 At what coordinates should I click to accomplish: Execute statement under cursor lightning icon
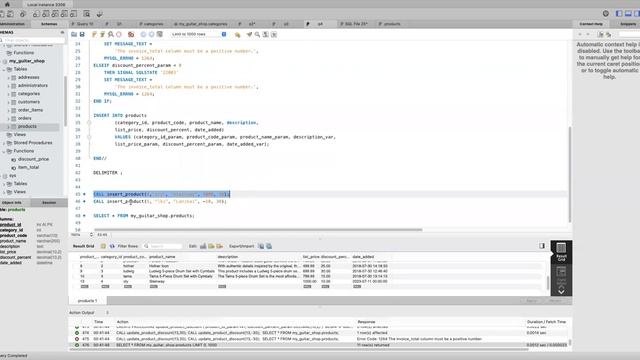[x=102, y=35]
